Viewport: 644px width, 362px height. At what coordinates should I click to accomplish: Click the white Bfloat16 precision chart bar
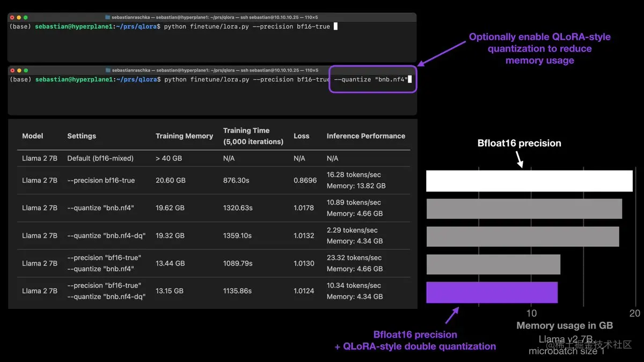[529, 181]
